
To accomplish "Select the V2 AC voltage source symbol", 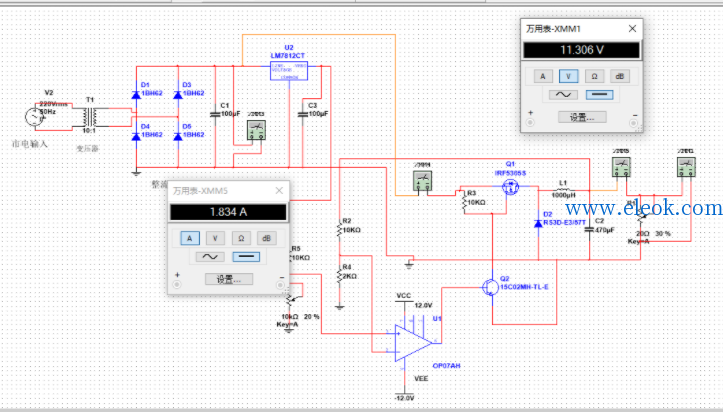I will [34, 117].
